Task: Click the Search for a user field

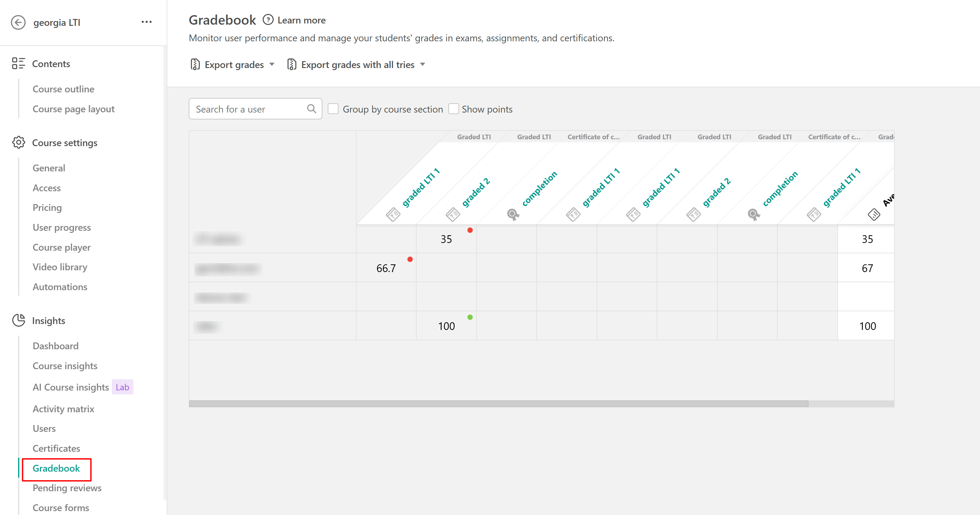Action: point(249,109)
